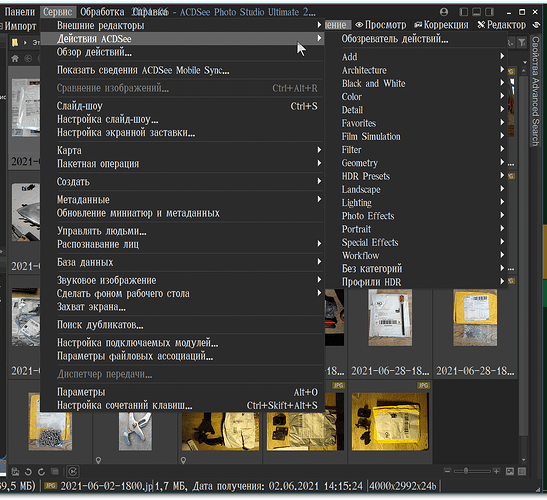The width and height of the screenshot is (547, 500).
Task: Toggle the bottom panel layout icon
Action: tap(477, 12)
